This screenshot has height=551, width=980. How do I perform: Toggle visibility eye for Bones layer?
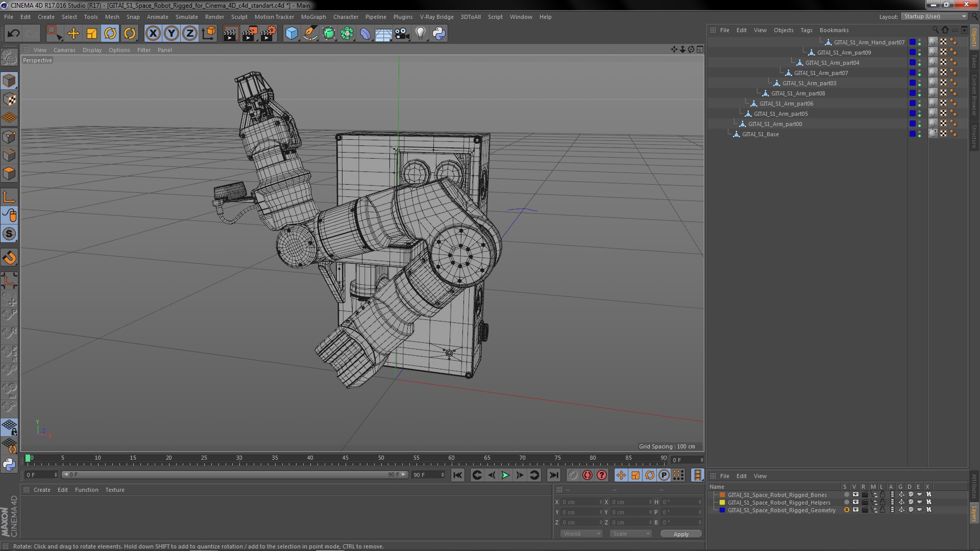(855, 494)
